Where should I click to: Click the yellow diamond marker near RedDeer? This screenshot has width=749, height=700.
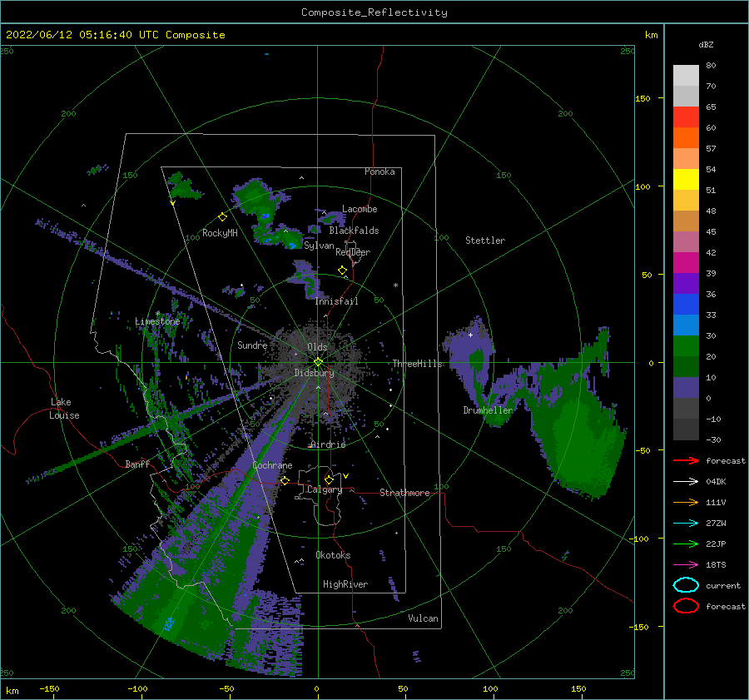pyautogui.click(x=342, y=271)
